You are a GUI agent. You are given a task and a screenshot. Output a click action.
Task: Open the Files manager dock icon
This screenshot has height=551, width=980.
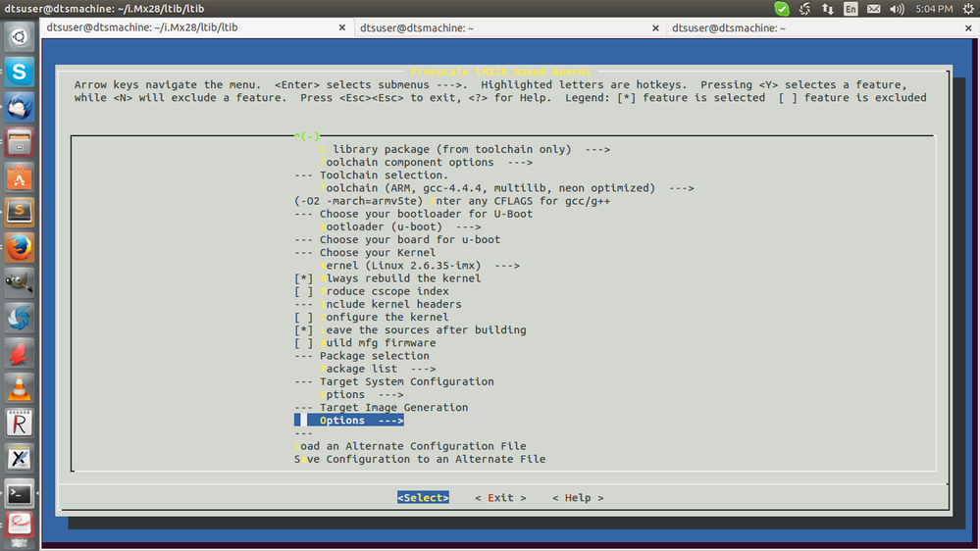(x=20, y=142)
